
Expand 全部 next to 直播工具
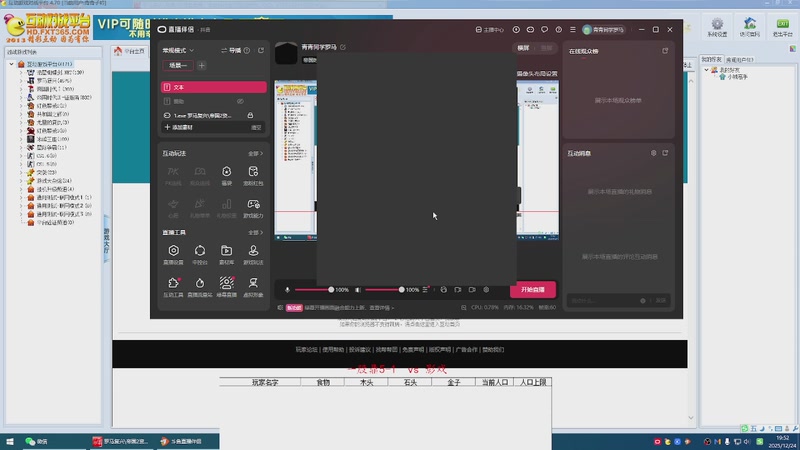coord(255,233)
